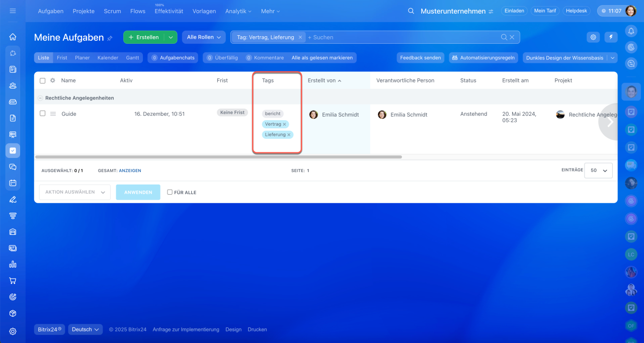The width and height of the screenshot is (644, 343).
Task: Open the Helpdesk button
Action: 577,11
